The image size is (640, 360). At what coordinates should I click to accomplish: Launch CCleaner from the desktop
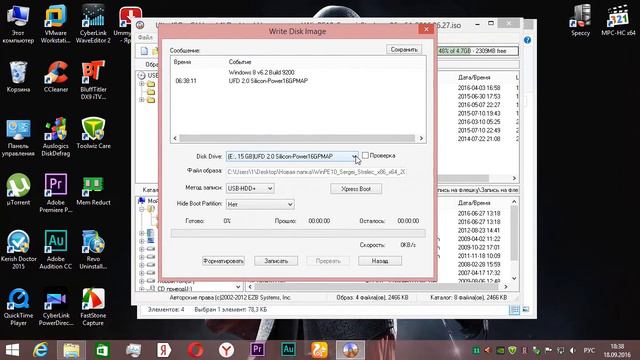tap(56, 76)
